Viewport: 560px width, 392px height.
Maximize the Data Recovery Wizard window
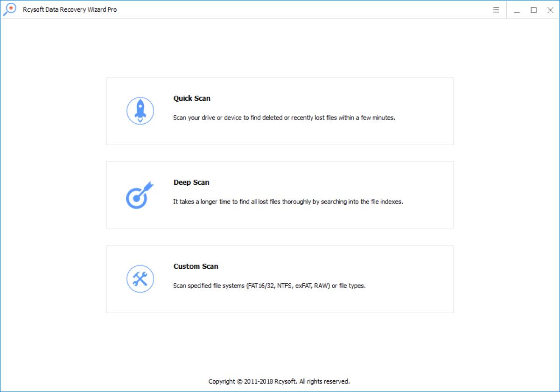(x=533, y=10)
